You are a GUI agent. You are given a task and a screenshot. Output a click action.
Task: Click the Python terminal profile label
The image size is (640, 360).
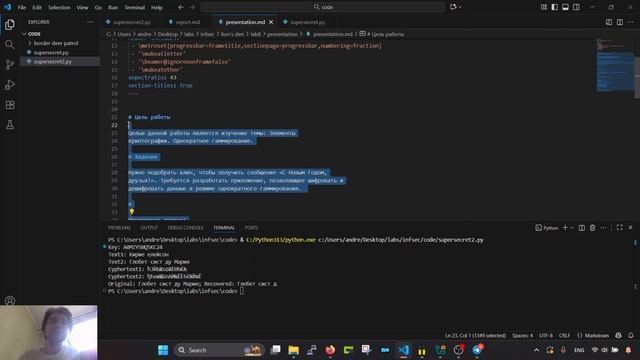[x=547, y=228]
